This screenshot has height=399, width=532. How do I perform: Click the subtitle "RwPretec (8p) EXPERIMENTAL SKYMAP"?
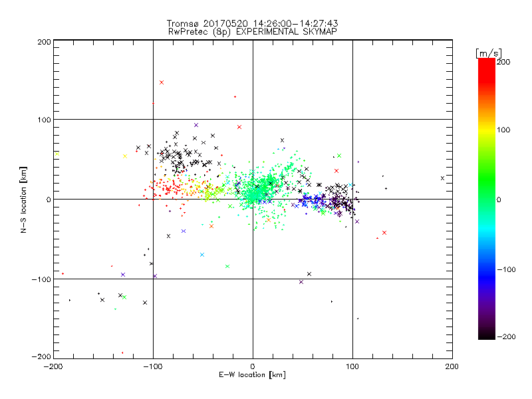click(252, 31)
